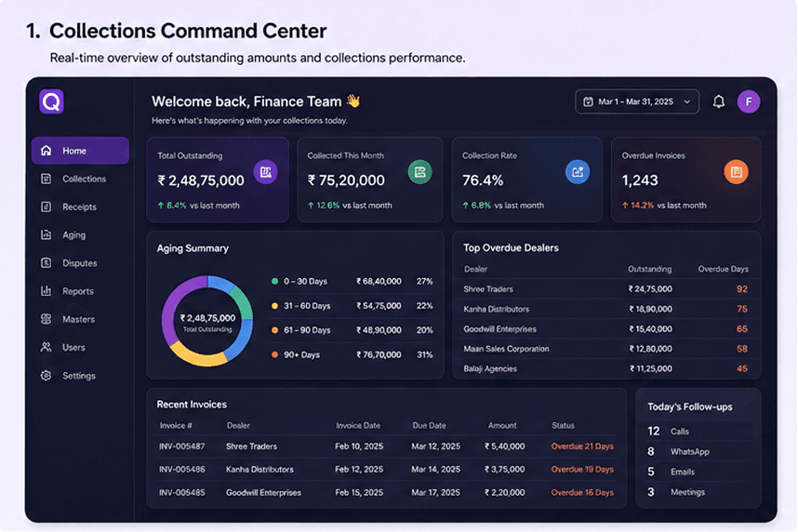Open the WhatsApp follow-ups row
Image resolution: width=798 pixels, height=532 pixels.
pyautogui.click(x=698, y=452)
